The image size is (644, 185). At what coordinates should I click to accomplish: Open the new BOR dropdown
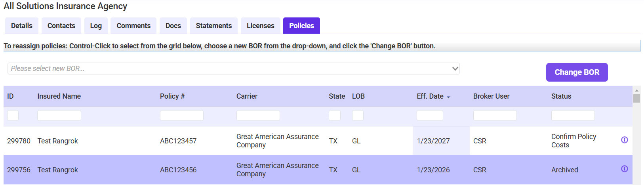(x=233, y=69)
